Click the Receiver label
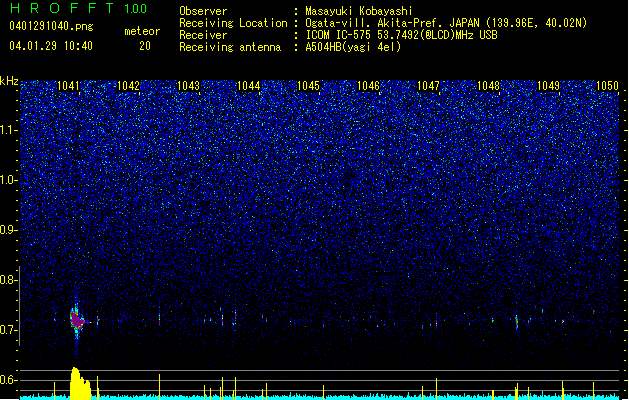This screenshot has height=400, width=629. [x=203, y=35]
